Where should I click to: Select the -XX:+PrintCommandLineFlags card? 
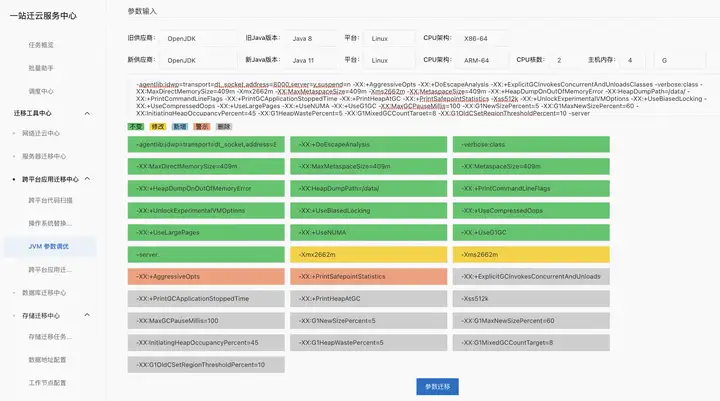click(531, 188)
